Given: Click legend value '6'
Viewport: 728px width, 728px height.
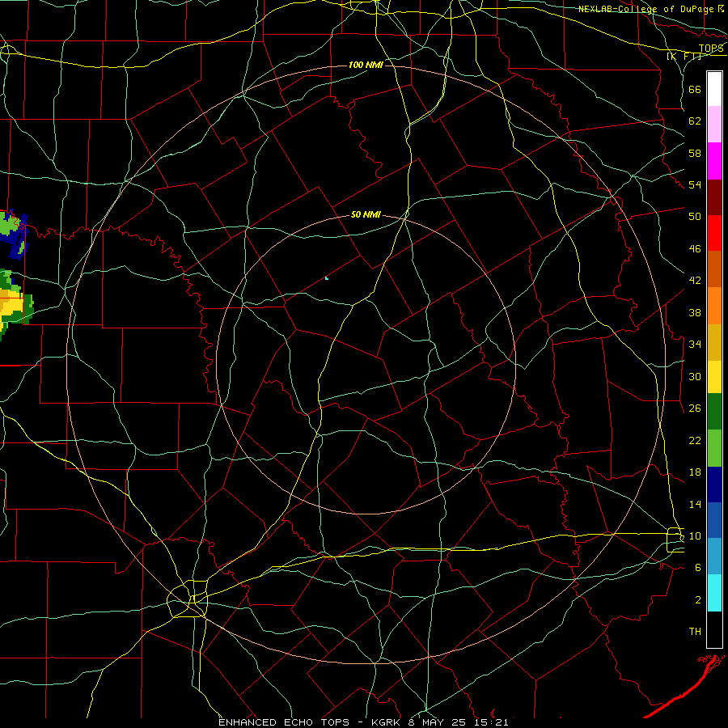Looking at the screenshot, I should pyautogui.click(x=698, y=567).
